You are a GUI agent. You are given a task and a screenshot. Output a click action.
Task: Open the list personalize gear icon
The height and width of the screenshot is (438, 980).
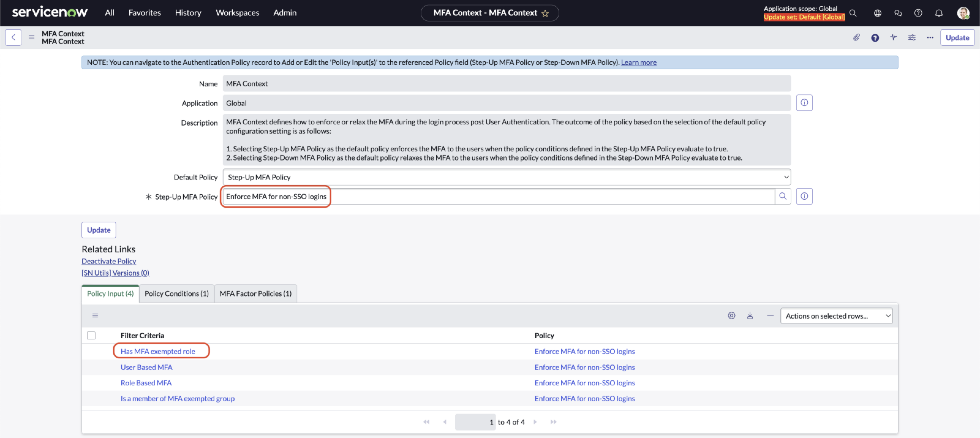tap(731, 315)
